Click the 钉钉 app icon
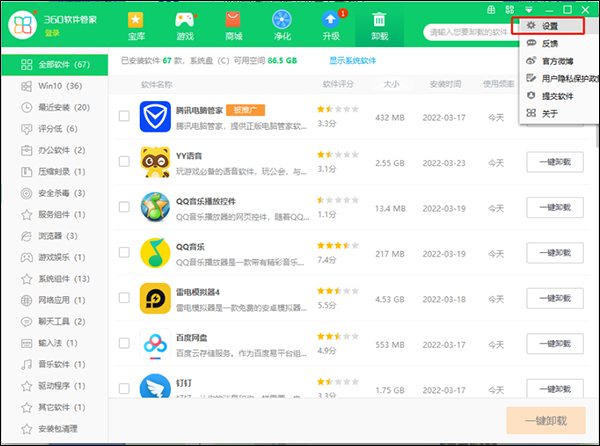This screenshot has width=600, height=446. [155, 386]
